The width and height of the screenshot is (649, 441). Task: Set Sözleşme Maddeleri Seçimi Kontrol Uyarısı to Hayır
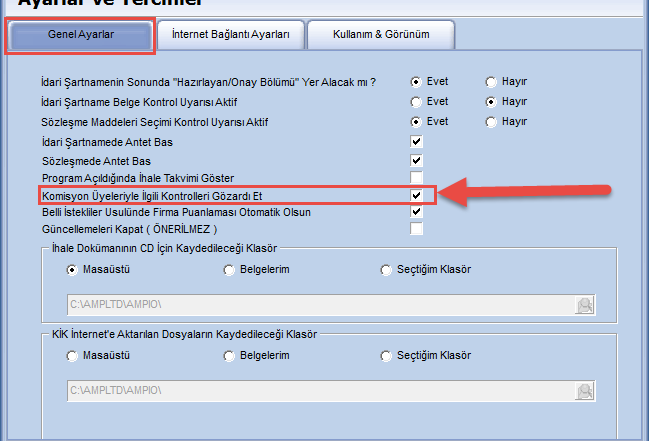(491, 122)
